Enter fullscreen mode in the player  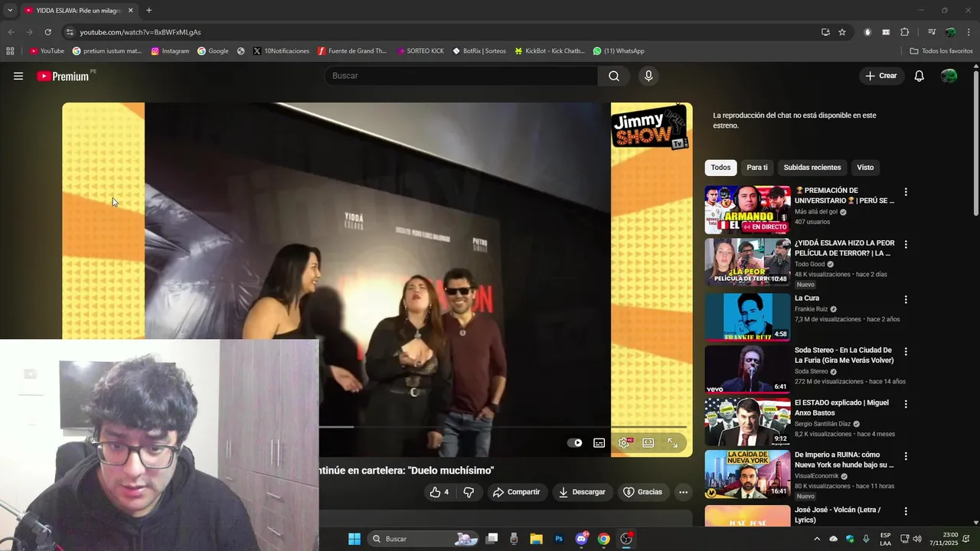point(672,442)
